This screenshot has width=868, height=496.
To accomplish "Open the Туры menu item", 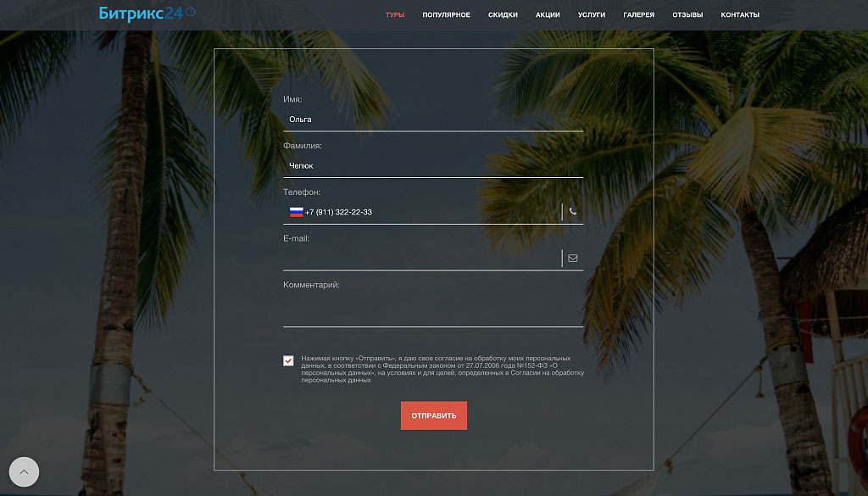I will click(x=394, y=15).
